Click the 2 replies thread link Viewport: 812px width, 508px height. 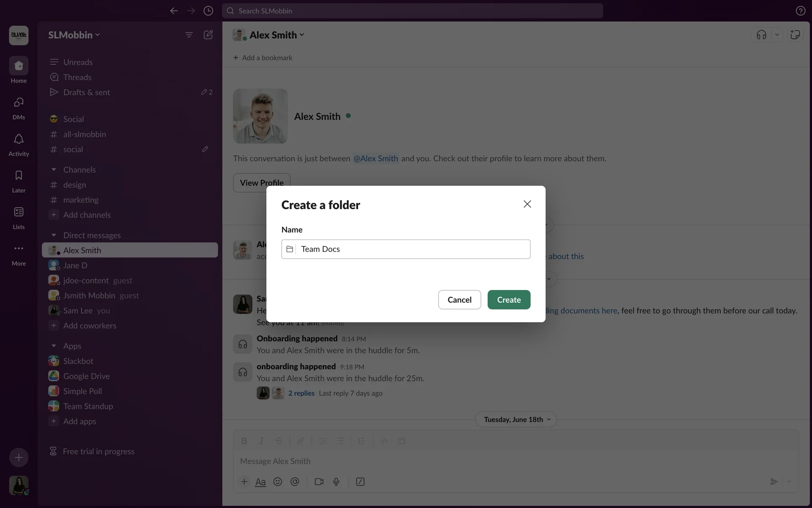(301, 393)
